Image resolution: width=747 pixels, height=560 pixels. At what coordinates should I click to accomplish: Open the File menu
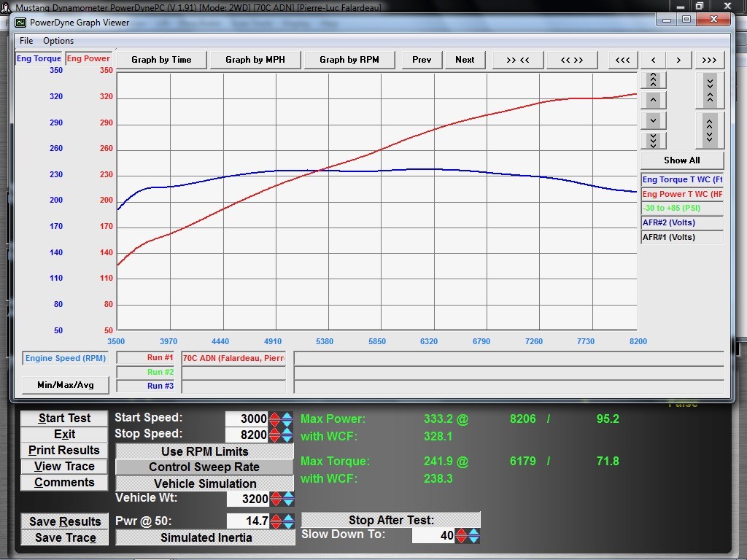click(x=26, y=41)
